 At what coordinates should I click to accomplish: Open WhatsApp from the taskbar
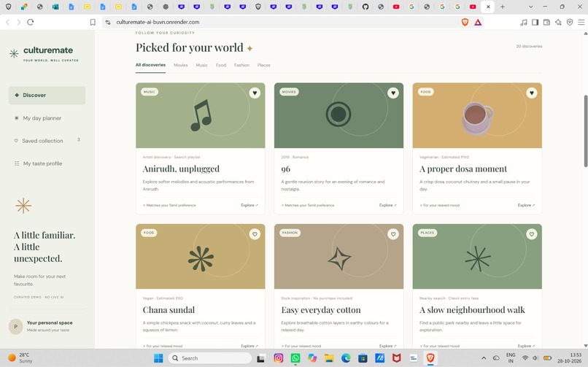click(295, 358)
